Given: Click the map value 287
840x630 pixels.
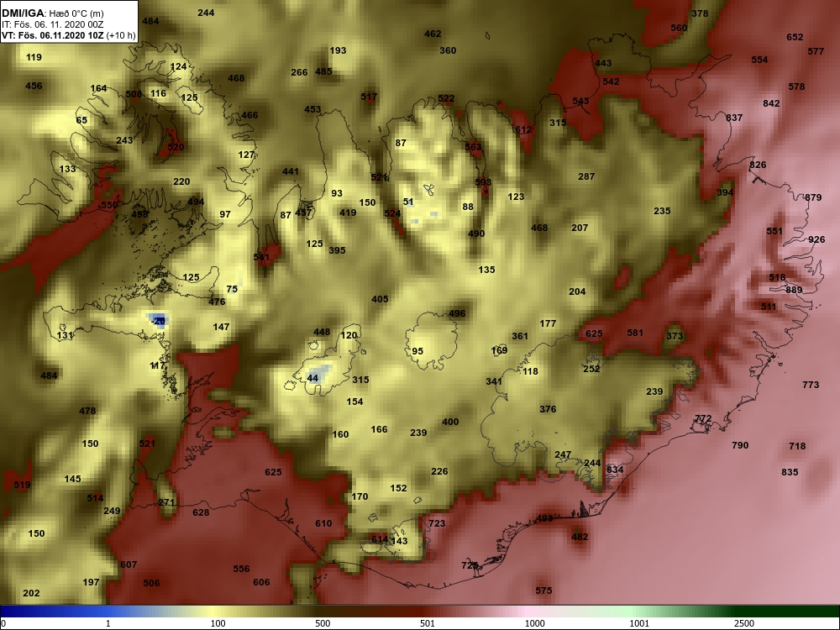Looking at the screenshot, I should pyautogui.click(x=586, y=176).
